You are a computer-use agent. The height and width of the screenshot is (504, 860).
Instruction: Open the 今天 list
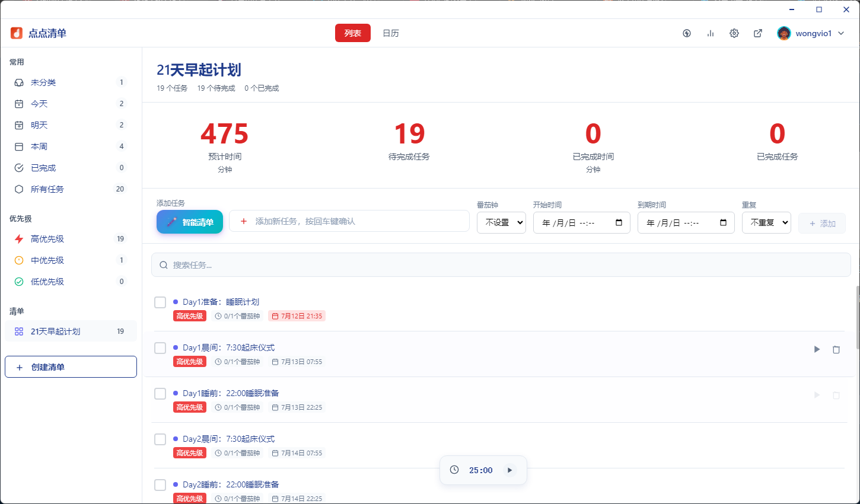[71, 104]
